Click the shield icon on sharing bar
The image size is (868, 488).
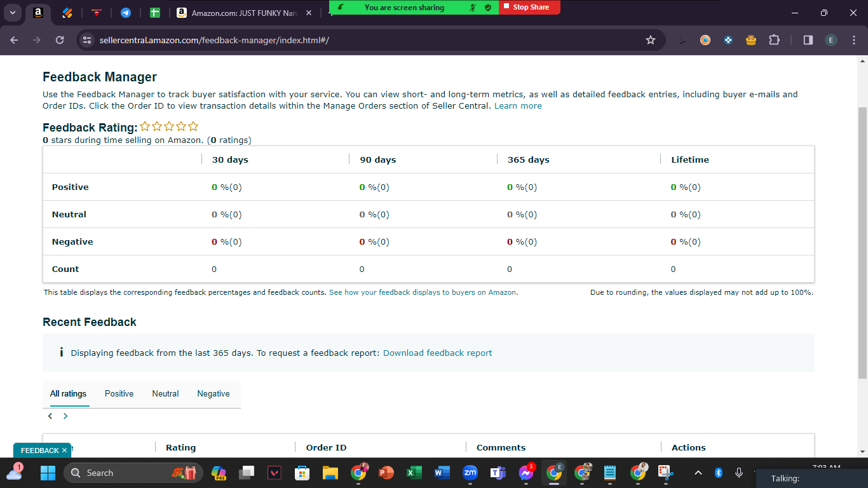(488, 7)
